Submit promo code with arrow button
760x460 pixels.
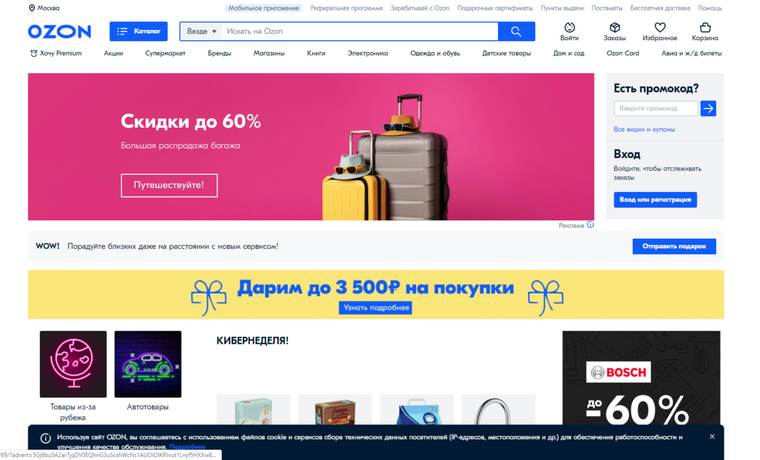[708, 109]
